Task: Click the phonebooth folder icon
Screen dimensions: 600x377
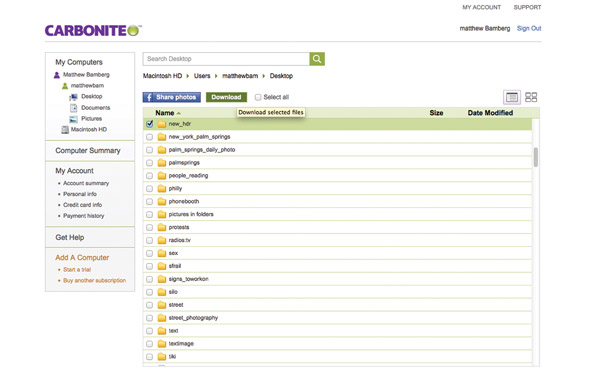Action: 162,202
